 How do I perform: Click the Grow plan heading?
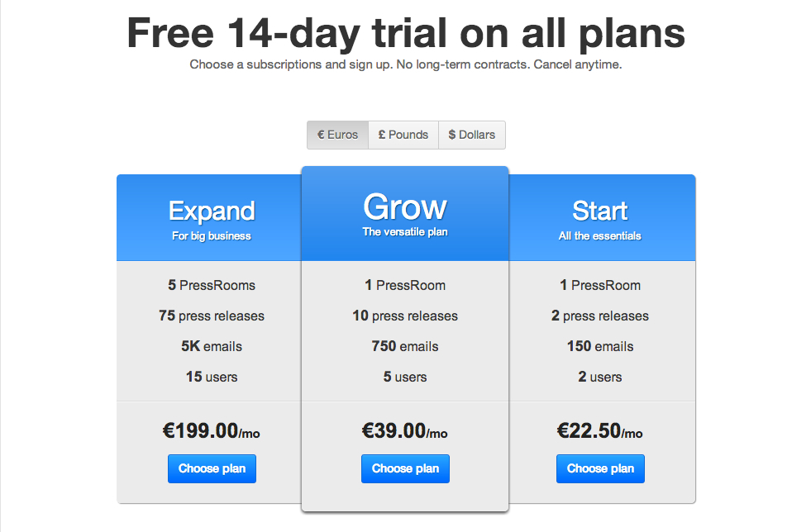(405, 207)
